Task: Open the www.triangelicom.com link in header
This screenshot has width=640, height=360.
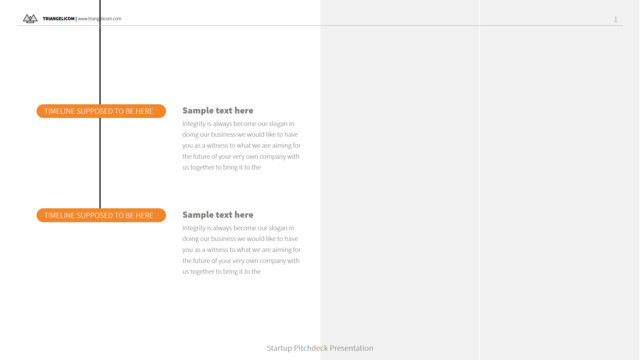Action: (x=100, y=19)
